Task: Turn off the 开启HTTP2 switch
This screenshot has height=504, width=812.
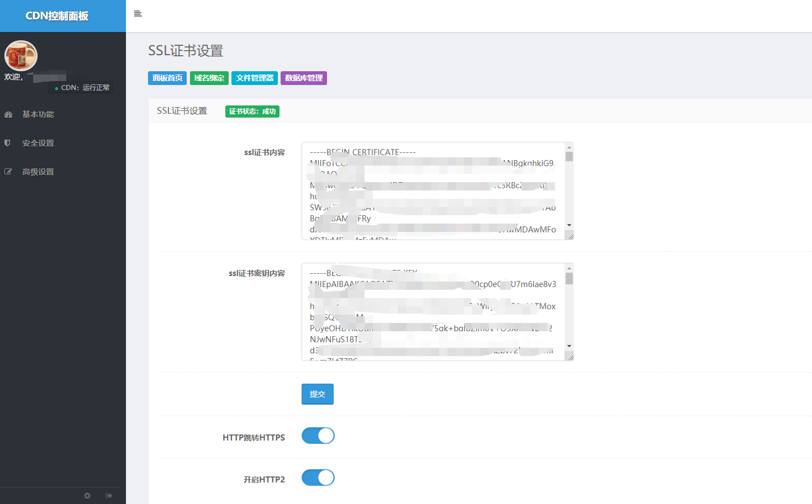Action: pos(318,478)
